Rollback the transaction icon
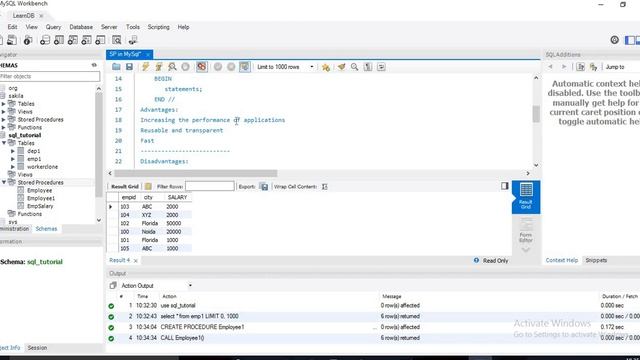 pyautogui.click(x=231, y=67)
